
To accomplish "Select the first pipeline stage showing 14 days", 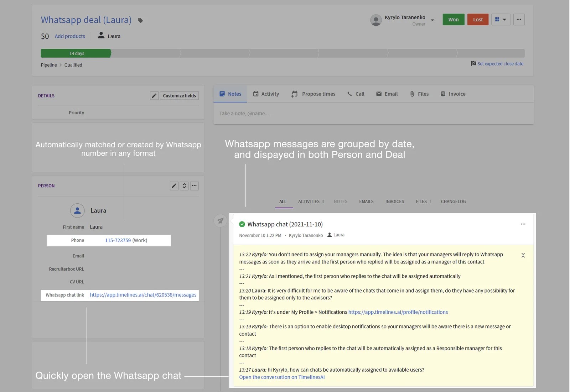I will (x=76, y=53).
